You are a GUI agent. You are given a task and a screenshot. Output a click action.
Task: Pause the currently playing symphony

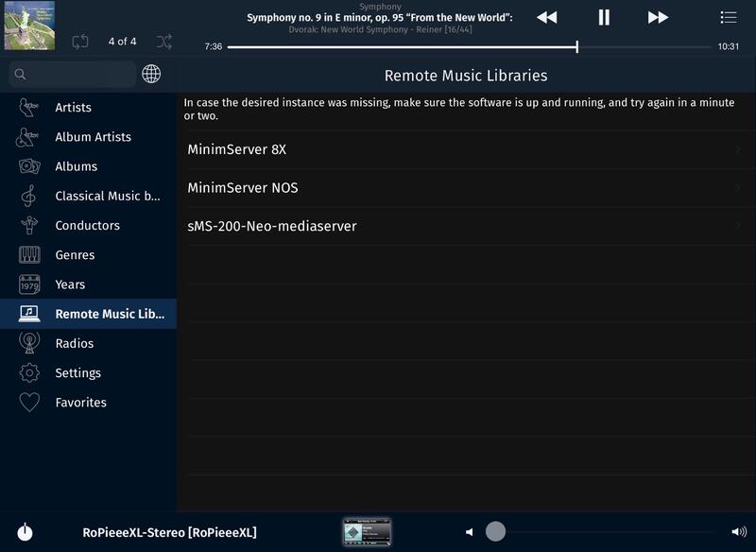(604, 17)
